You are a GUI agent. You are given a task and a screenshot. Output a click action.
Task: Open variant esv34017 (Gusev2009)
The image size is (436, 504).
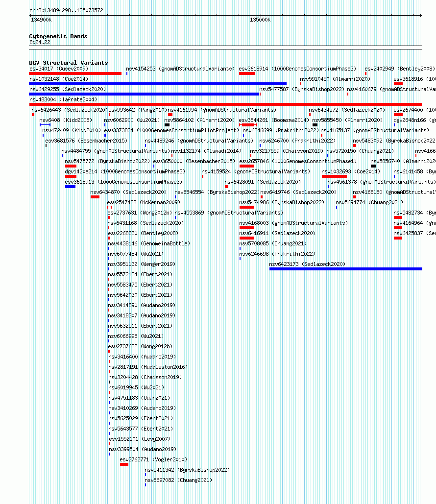tap(58, 69)
